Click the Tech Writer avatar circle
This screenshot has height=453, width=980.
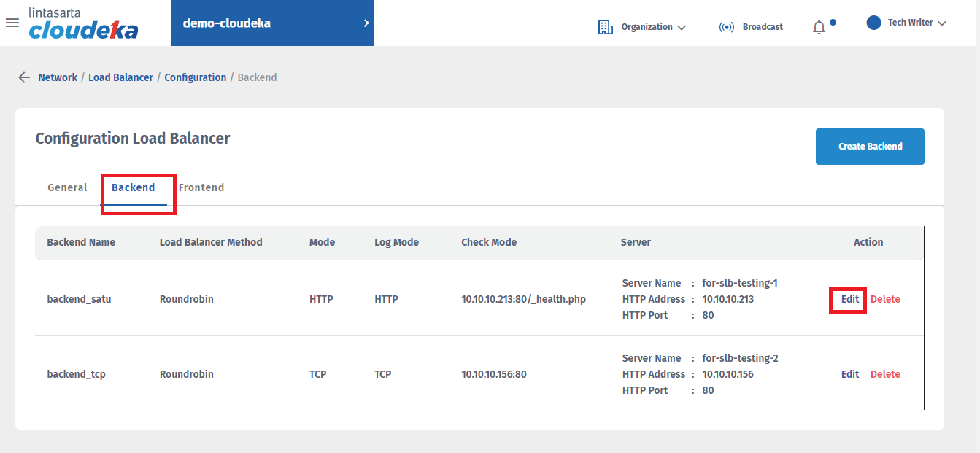(x=873, y=23)
